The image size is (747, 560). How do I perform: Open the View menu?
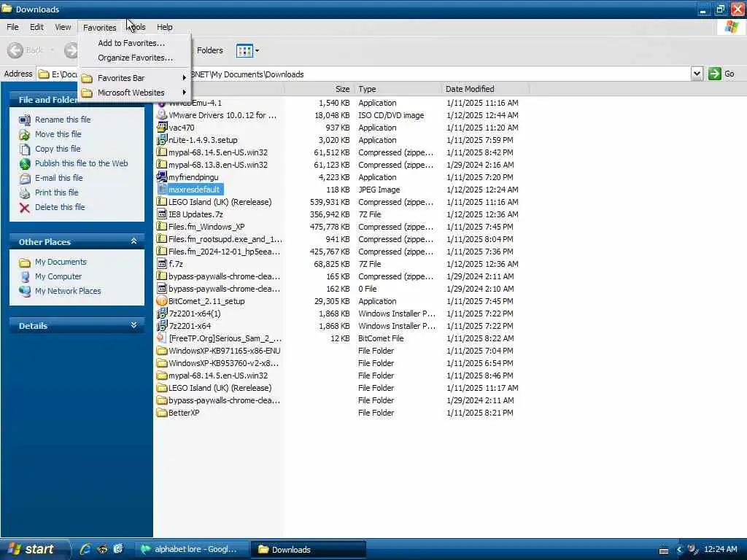coord(63,27)
